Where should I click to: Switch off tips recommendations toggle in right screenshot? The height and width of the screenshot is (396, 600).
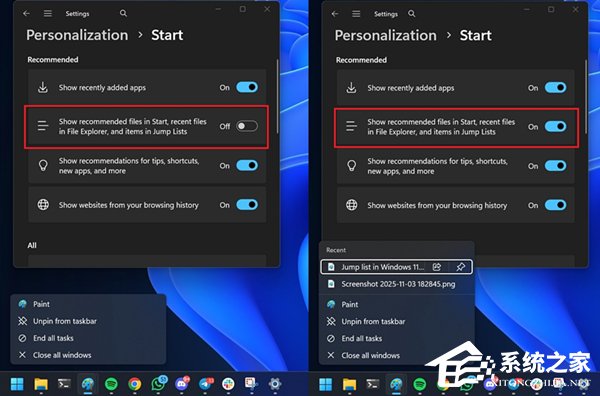click(556, 166)
